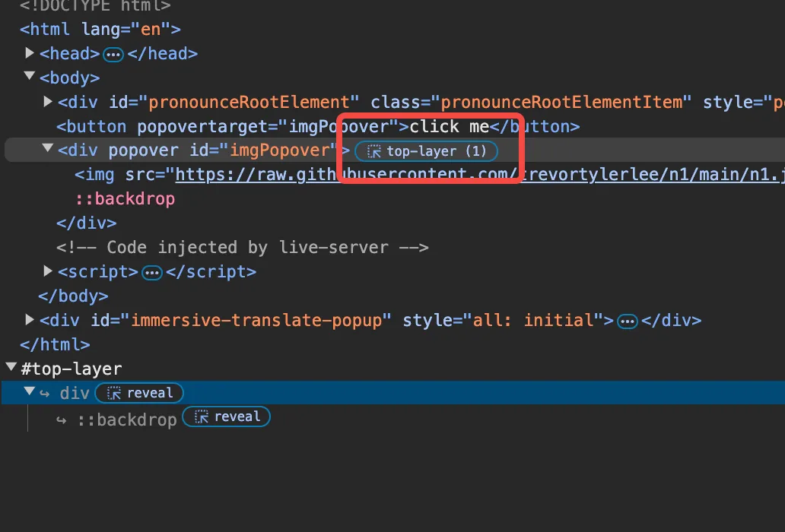Collapse the div under #top-layer

click(30, 392)
